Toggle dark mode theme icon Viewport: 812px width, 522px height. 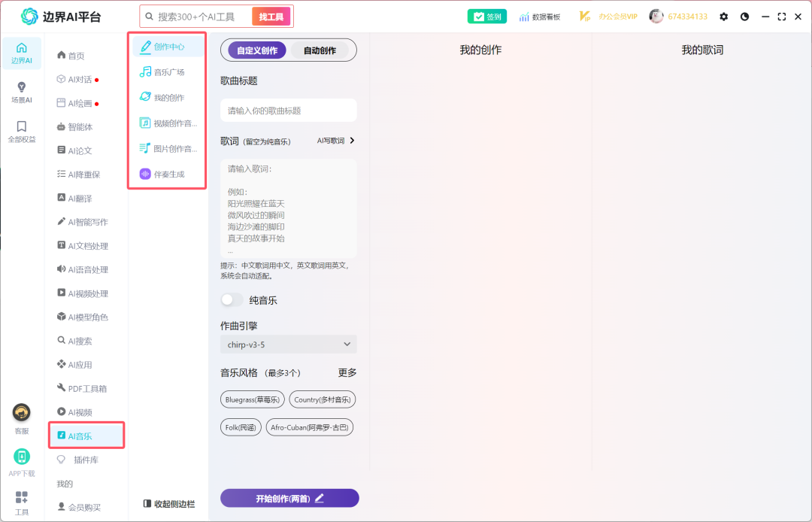coord(744,17)
